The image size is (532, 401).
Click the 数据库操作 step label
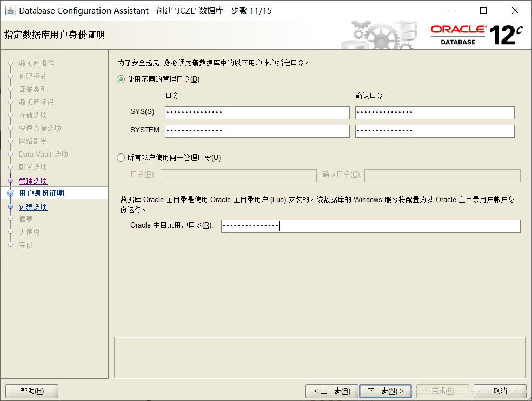pos(36,63)
